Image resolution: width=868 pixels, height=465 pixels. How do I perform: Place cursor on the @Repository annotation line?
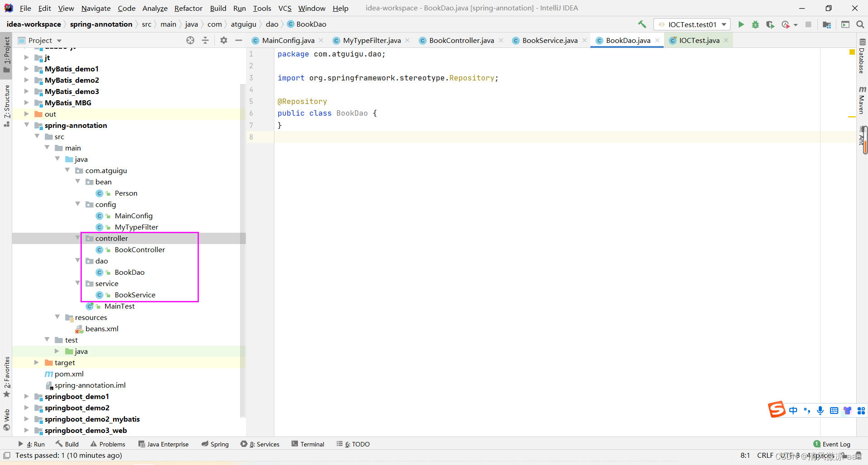(302, 102)
